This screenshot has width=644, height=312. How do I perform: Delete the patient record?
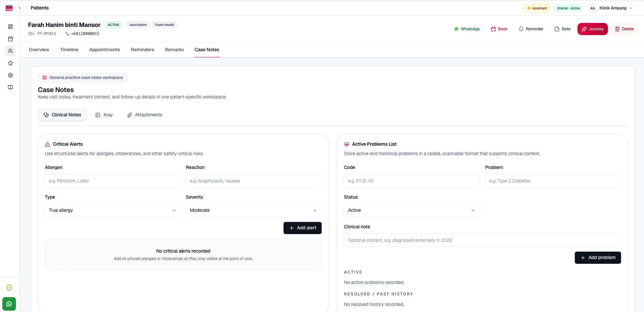tap(624, 29)
